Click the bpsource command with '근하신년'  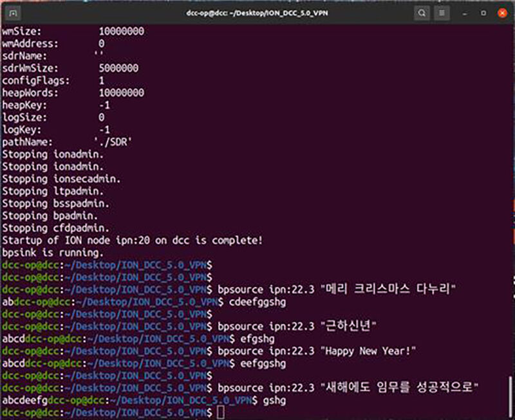pyautogui.click(x=297, y=326)
